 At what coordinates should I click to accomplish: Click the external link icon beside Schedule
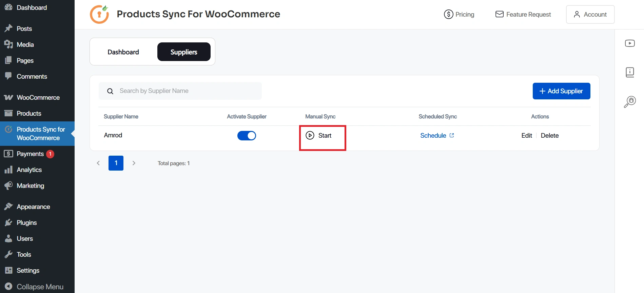[452, 135]
